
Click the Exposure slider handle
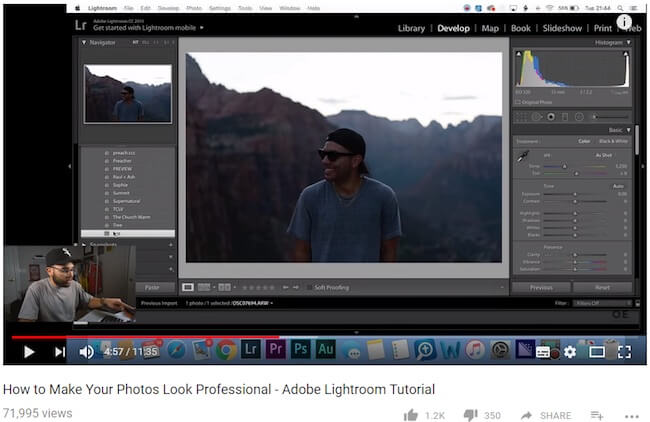coord(575,194)
